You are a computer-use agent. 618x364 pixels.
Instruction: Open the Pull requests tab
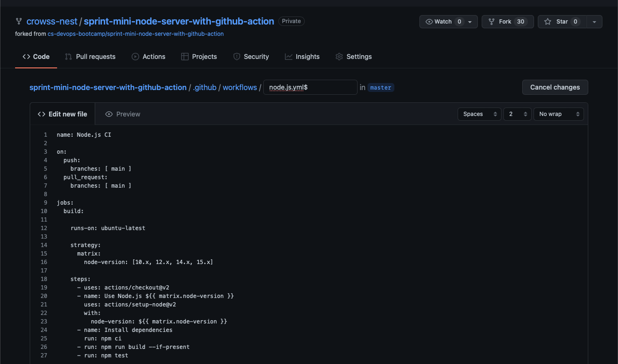[90, 57]
